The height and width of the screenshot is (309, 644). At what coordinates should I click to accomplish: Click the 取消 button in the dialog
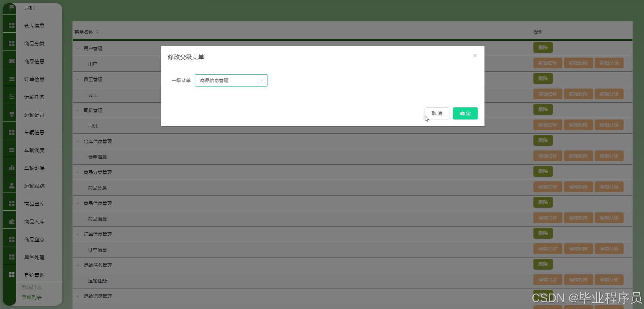point(437,113)
